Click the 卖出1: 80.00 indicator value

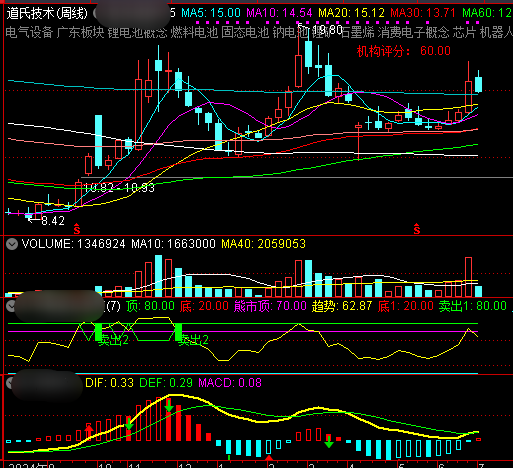(x=473, y=306)
